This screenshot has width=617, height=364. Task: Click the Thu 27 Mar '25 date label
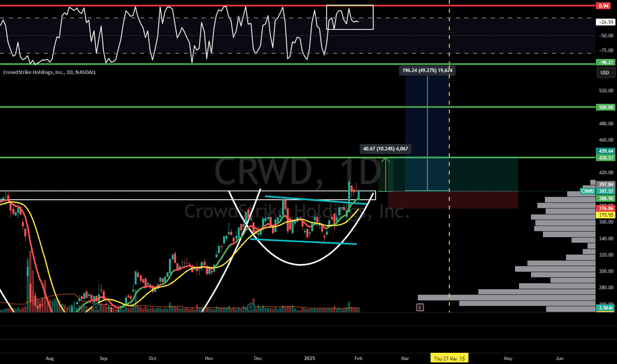tap(449, 359)
